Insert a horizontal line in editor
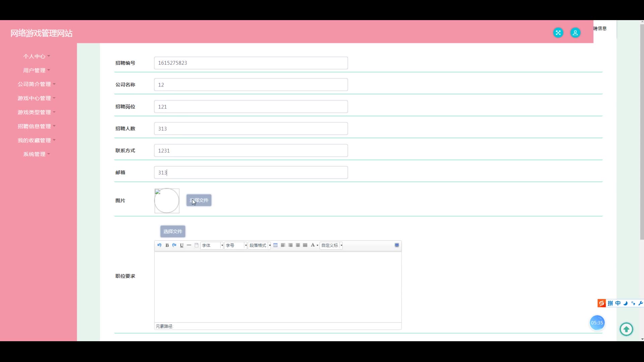 click(189, 245)
